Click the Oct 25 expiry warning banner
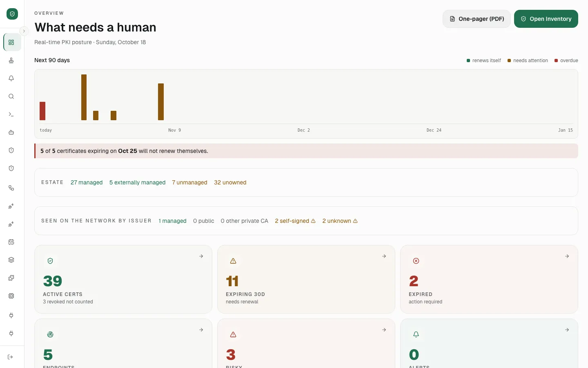Viewport: 588px width, 368px height. click(x=306, y=151)
